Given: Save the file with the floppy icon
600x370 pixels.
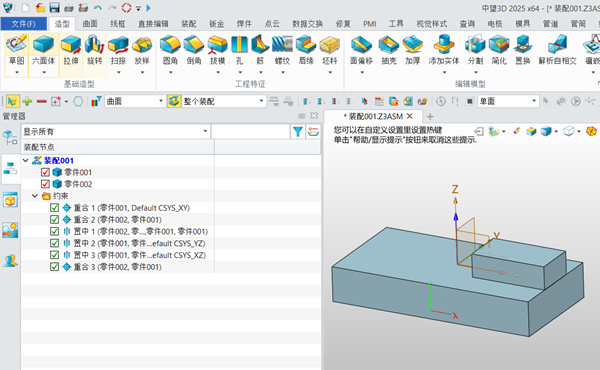Looking at the screenshot, I should (54, 7).
